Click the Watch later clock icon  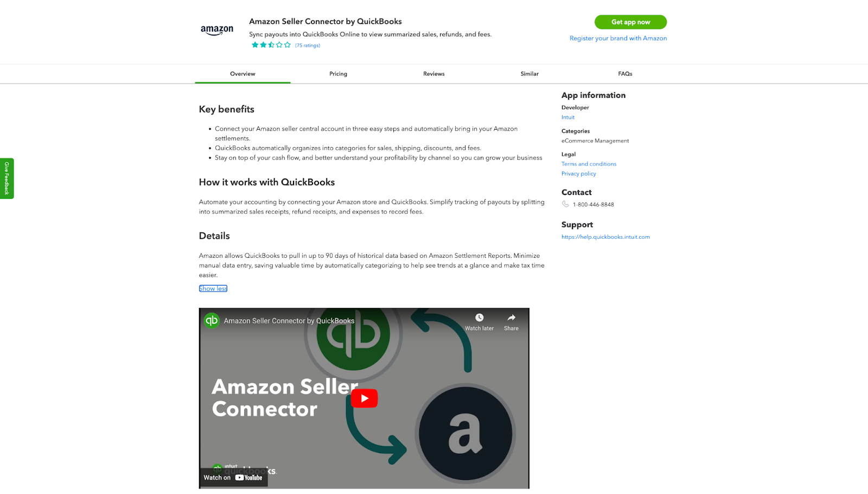[479, 318]
